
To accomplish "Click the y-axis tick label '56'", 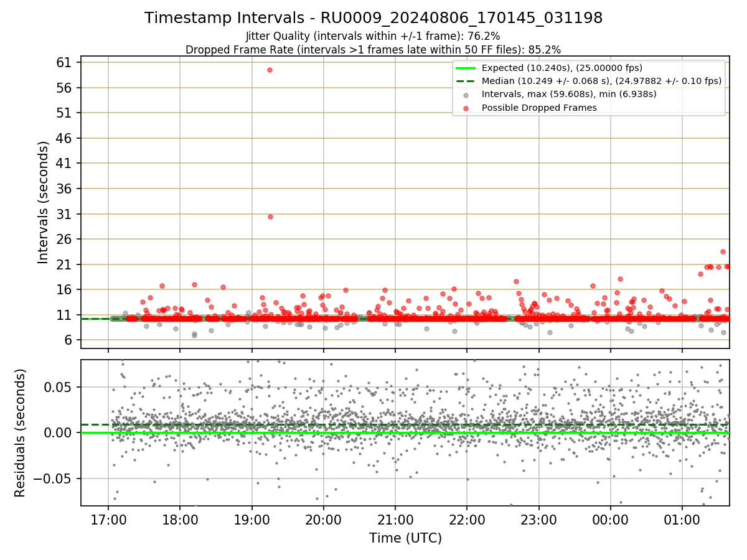I will (65, 88).
